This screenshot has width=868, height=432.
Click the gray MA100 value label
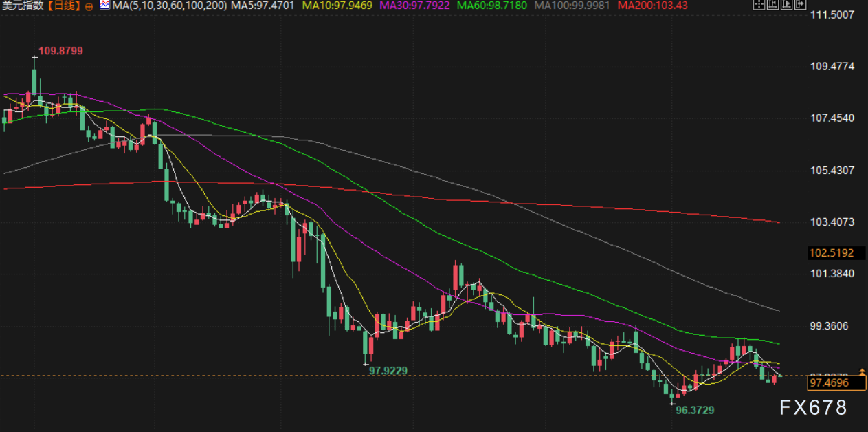tap(572, 6)
